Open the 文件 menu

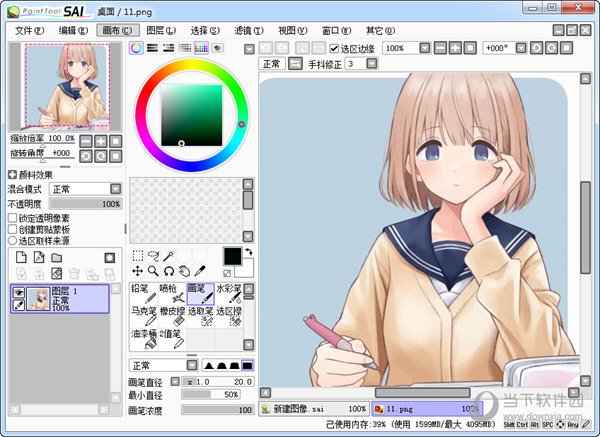coord(29,30)
